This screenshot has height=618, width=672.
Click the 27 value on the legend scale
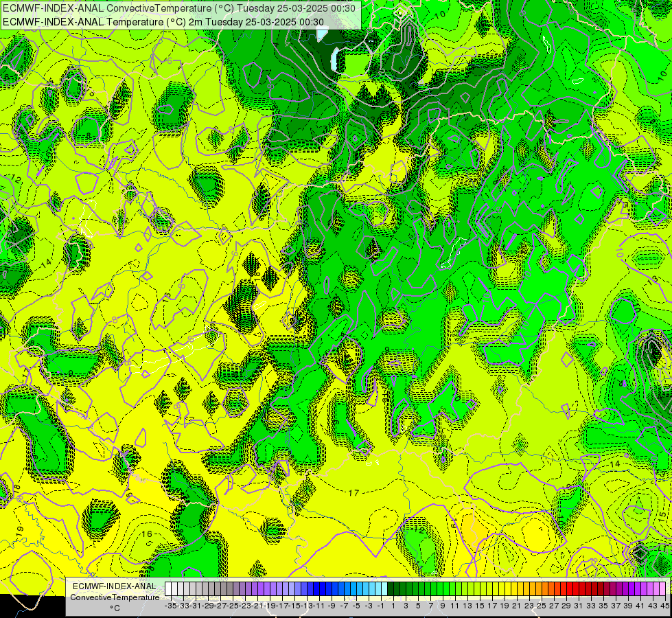click(554, 606)
